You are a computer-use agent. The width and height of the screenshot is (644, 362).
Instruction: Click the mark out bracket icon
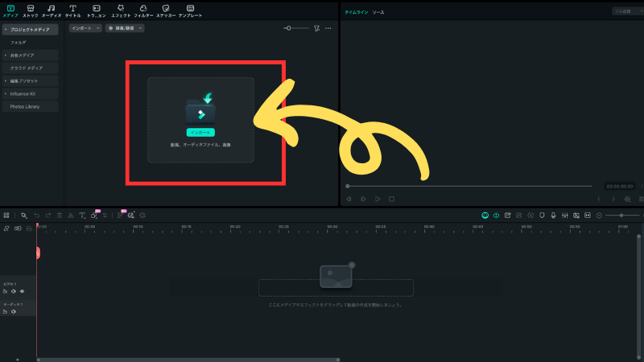tap(613, 199)
